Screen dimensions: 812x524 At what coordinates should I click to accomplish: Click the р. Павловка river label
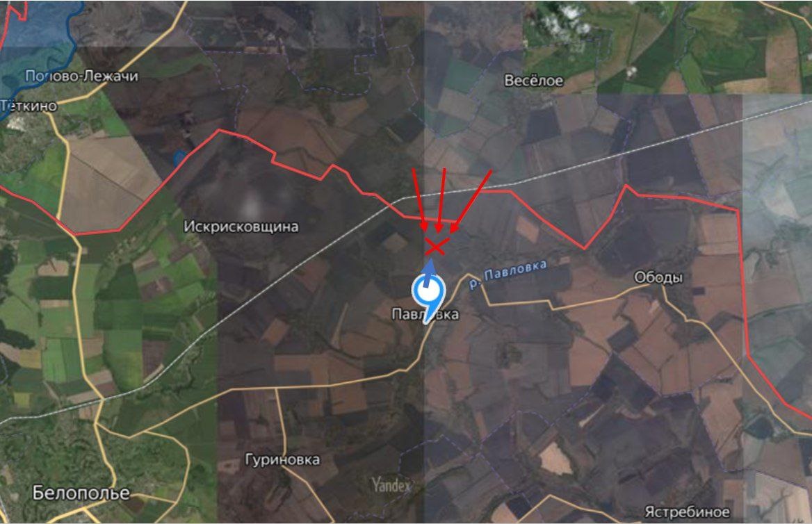[x=507, y=275]
